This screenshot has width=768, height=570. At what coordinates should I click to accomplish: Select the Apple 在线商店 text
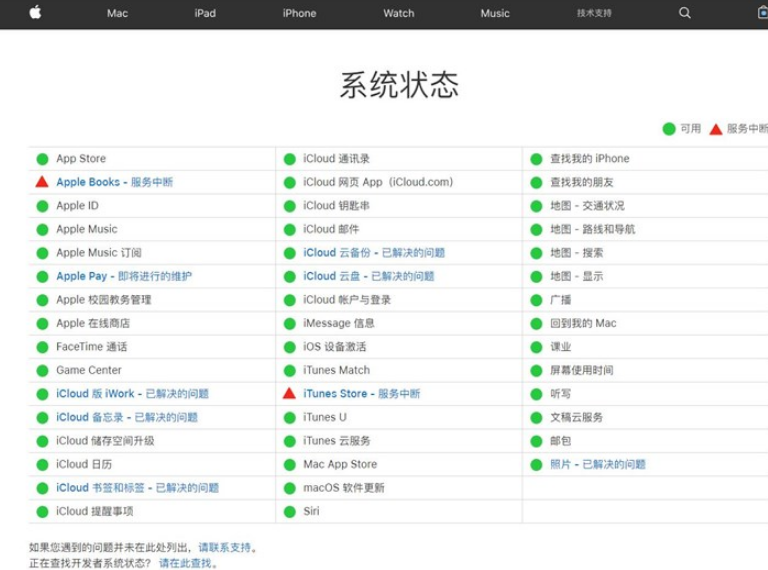pos(93,323)
